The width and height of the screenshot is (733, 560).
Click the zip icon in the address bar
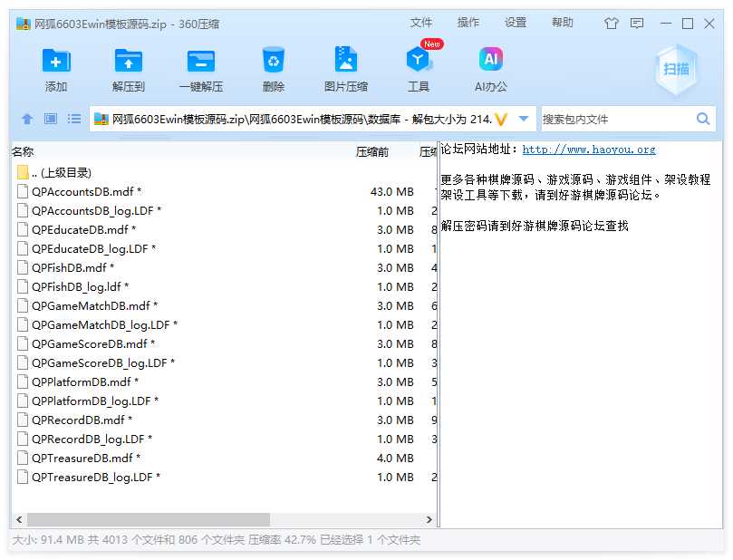[101, 119]
